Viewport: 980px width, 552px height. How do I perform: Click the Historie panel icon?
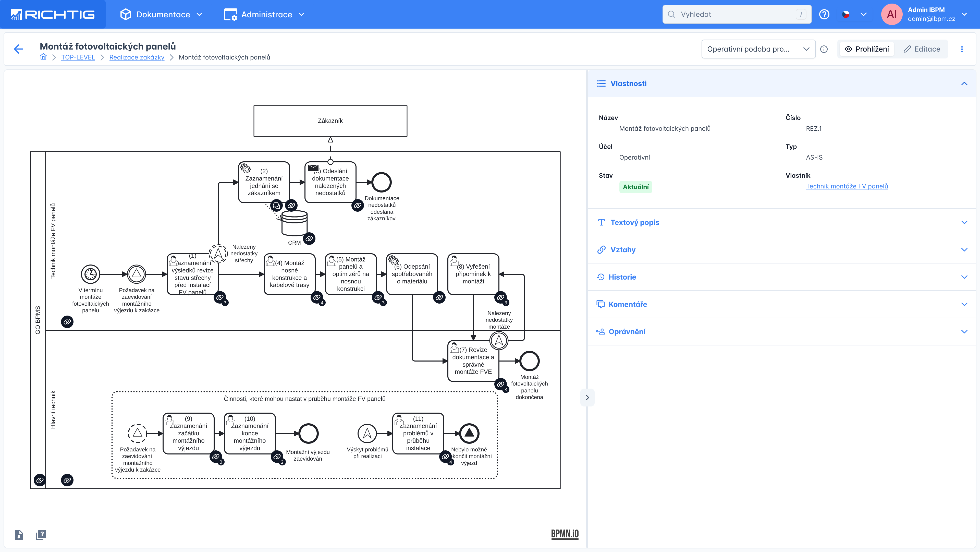point(601,277)
